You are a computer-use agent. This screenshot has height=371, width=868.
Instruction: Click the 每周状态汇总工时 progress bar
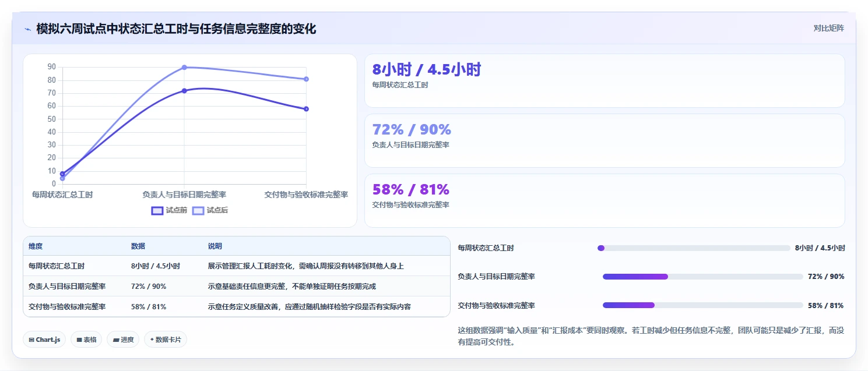point(694,248)
